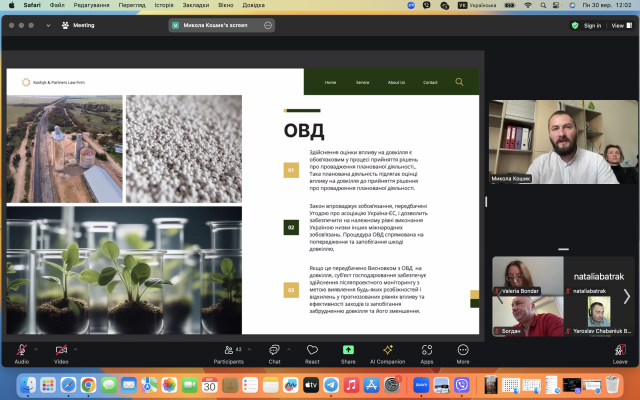This screenshot has width=640, height=400.
Task: Open Apple TV from the Dock
Action: [x=311, y=384]
